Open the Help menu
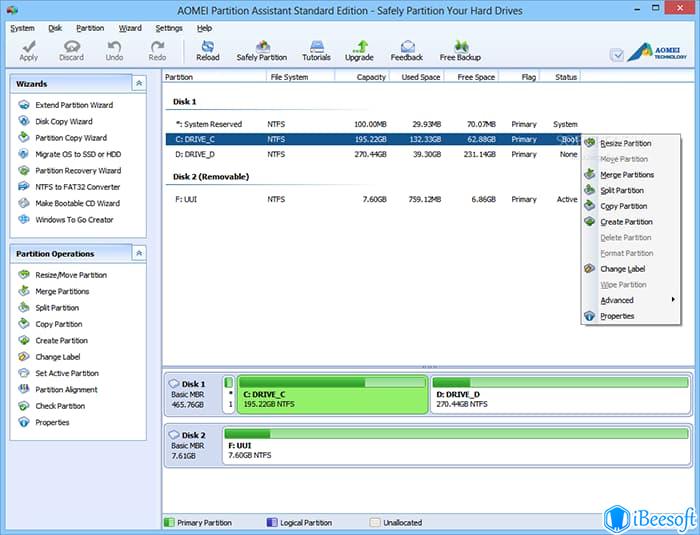 point(204,28)
